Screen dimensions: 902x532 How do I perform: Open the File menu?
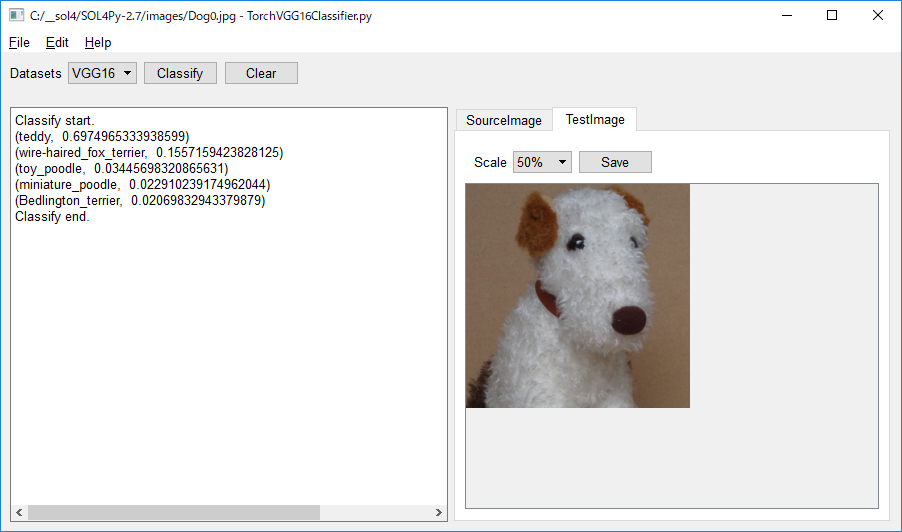tap(19, 43)
